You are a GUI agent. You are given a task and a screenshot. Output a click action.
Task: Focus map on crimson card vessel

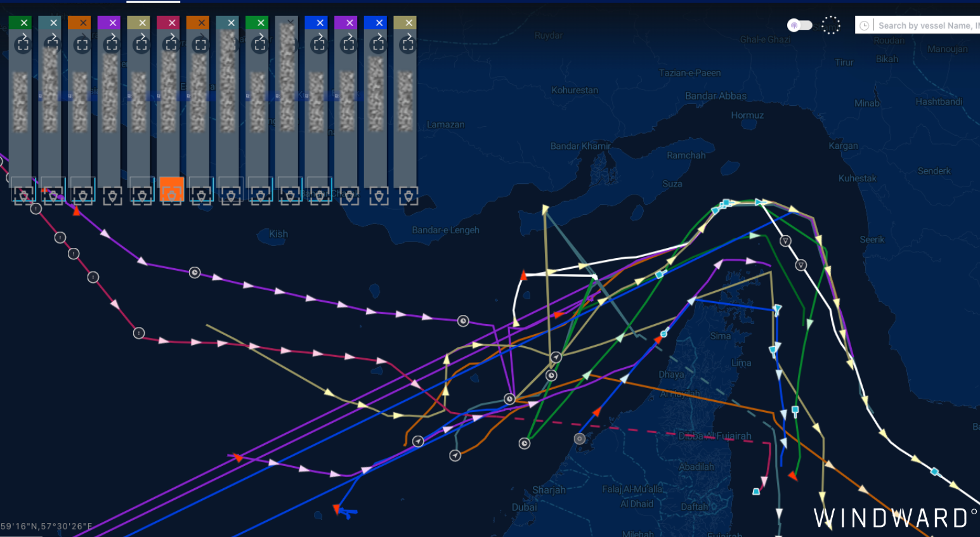[x=171, y=45]
